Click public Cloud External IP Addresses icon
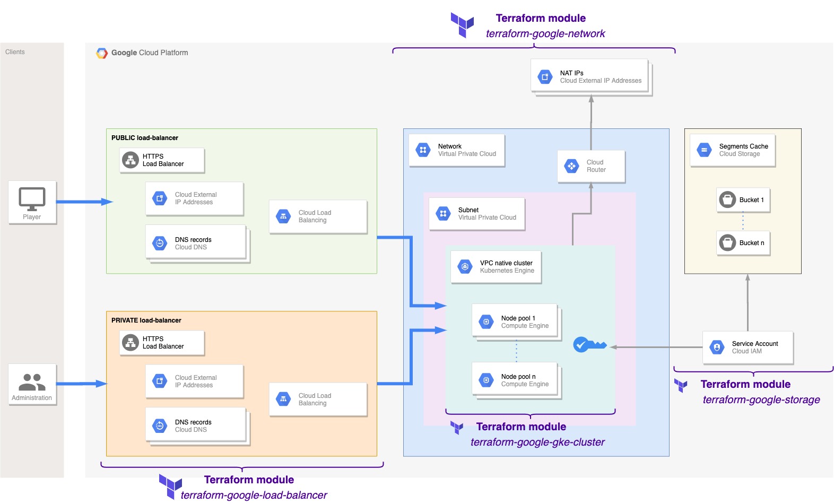 point(160,198)
